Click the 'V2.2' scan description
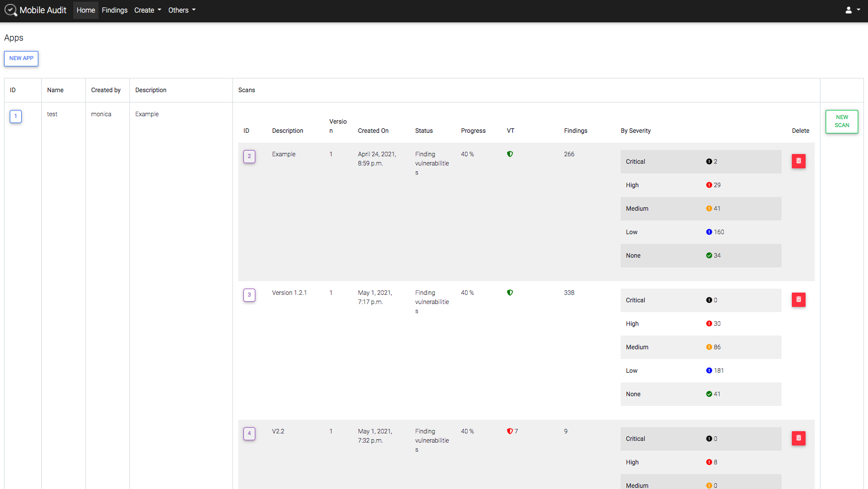The height and width of the screenshot is (489, 868). coord(278,431)
